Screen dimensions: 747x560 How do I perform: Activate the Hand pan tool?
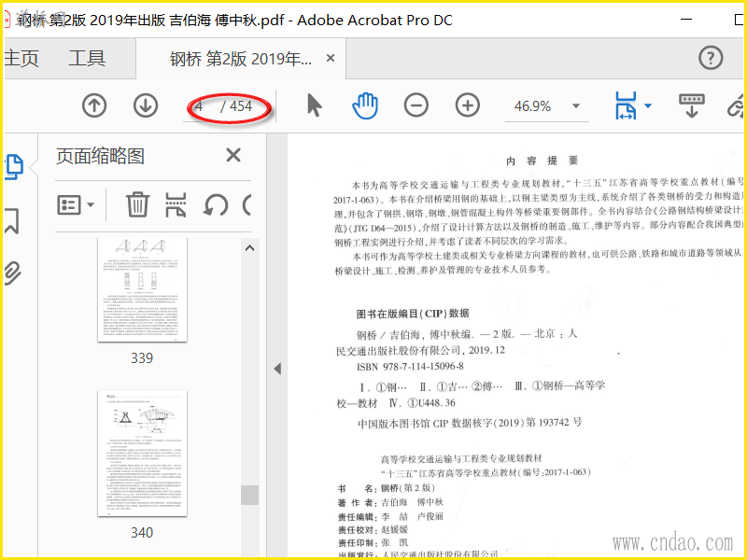365,105
